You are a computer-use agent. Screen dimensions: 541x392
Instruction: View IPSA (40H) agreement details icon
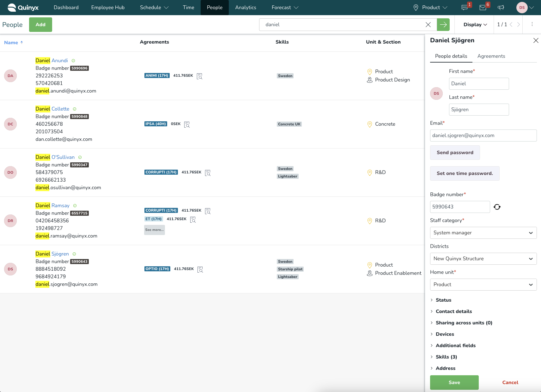pos(187,124)
